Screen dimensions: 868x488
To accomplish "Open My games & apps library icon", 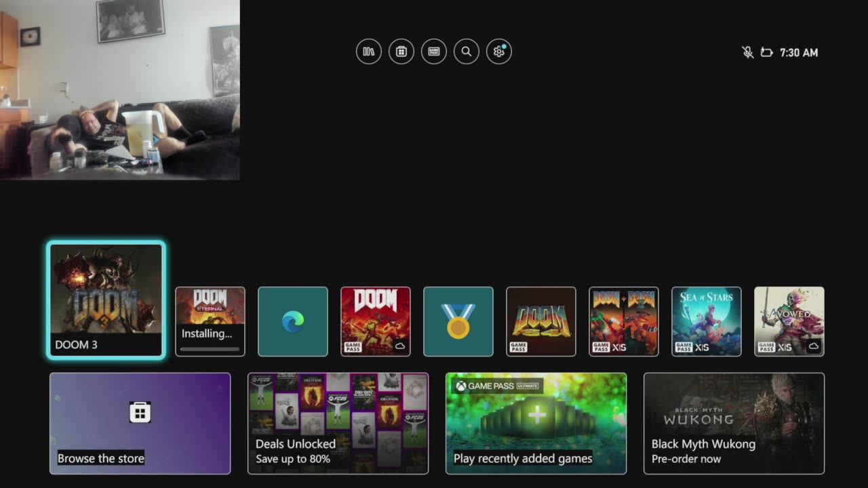I will coord(369,52).
